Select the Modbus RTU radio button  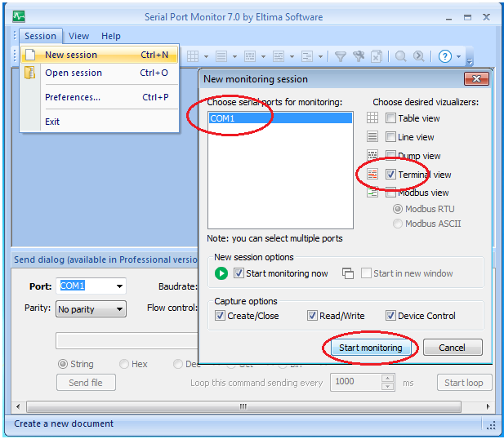(398, 209)
